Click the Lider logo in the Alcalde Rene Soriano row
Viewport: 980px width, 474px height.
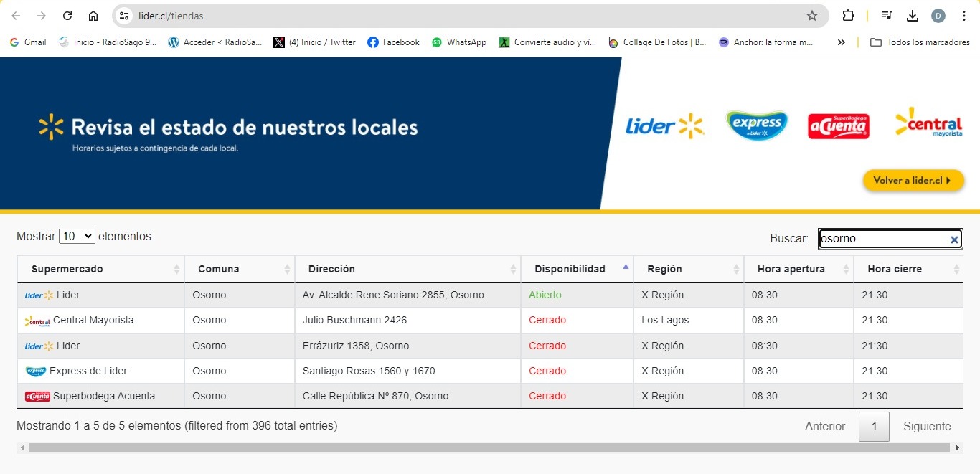(x=39, y=295)
